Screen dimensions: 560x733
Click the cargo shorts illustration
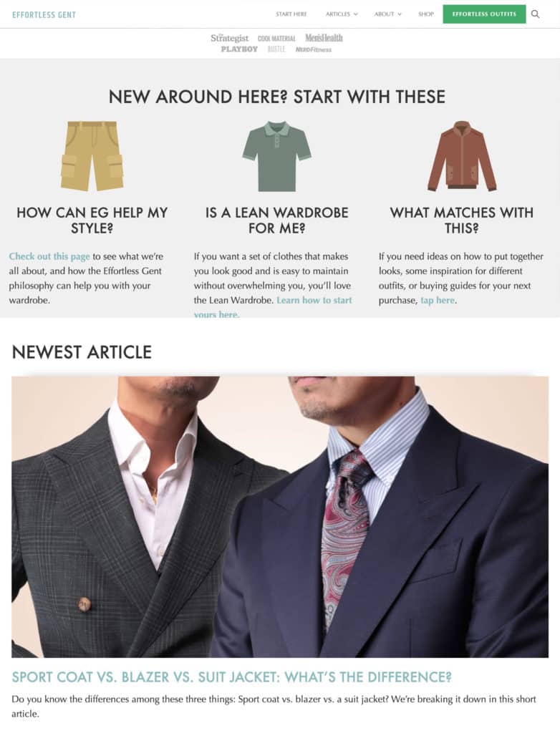pyautogui.click(x=92, y=156)
